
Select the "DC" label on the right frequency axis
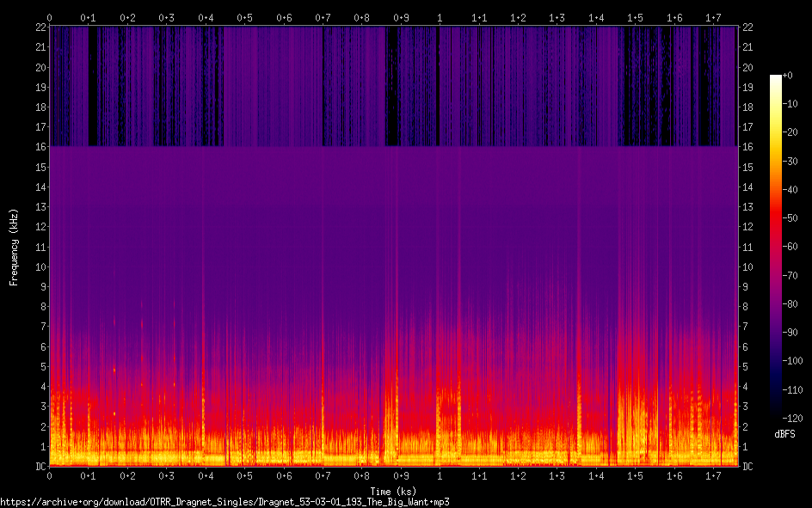click(747, 467)
